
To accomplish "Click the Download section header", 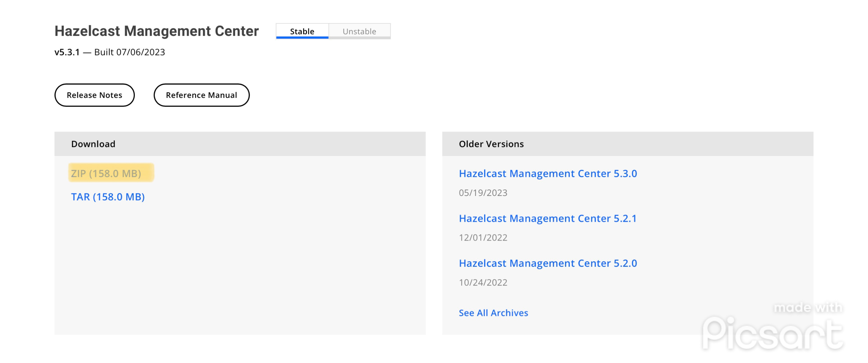I will click(x=93, y=144).
